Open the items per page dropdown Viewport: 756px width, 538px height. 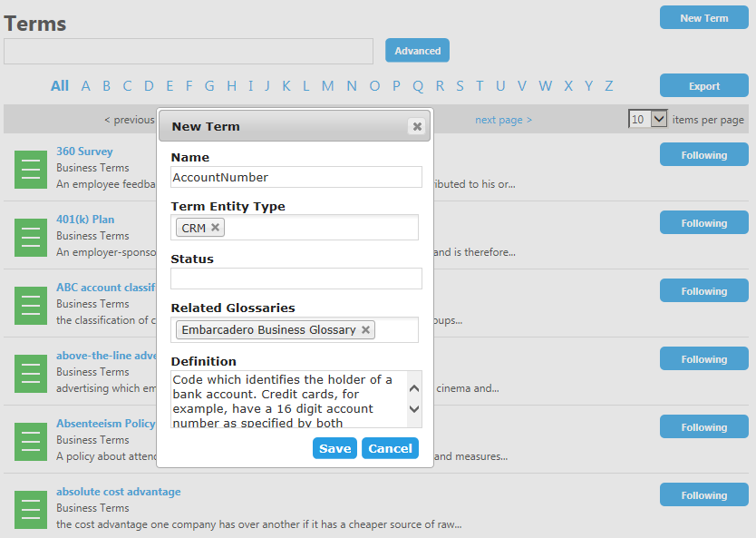pyautogui.click(x=647, y=119)
